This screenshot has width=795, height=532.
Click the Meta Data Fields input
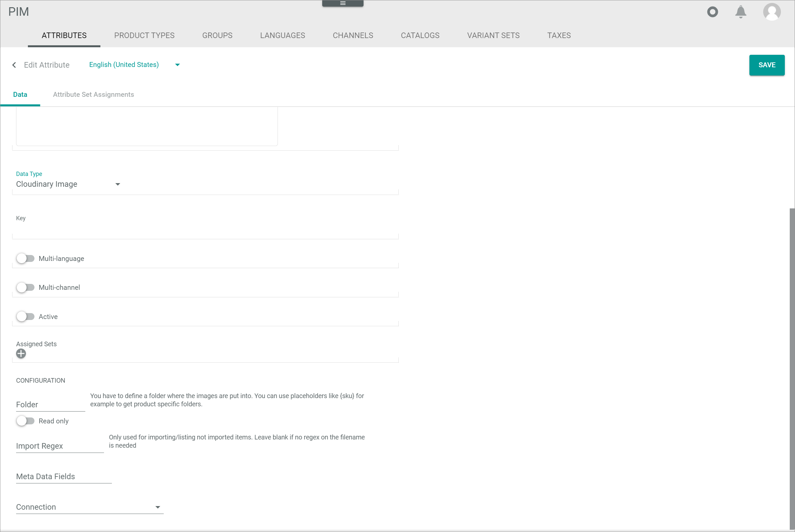pyautogui.click(x=64, y=476)
